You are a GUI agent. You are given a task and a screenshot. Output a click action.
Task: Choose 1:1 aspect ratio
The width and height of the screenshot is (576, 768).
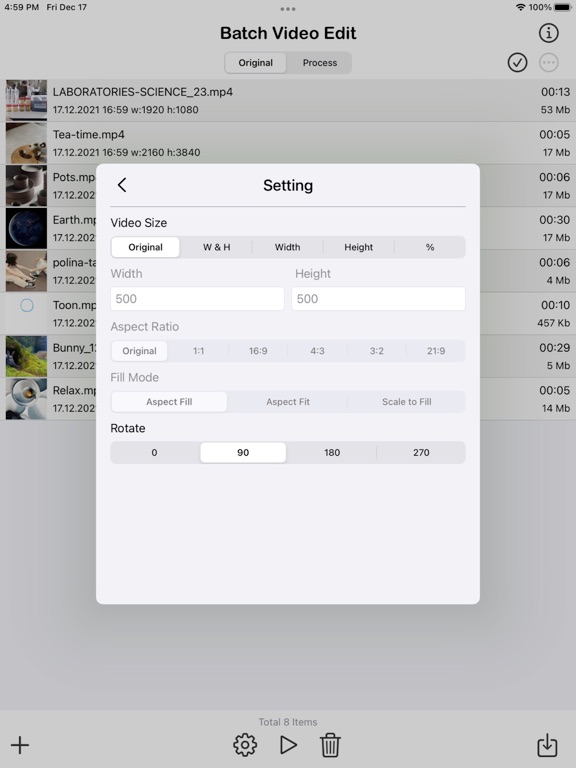pos(198,351)
